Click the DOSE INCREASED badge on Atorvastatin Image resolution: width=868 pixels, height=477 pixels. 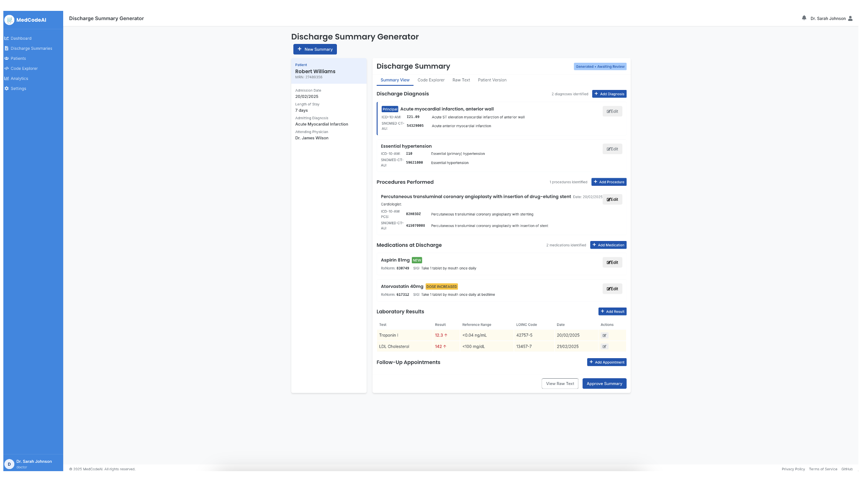pyautogui.click(x=442, y=287)
